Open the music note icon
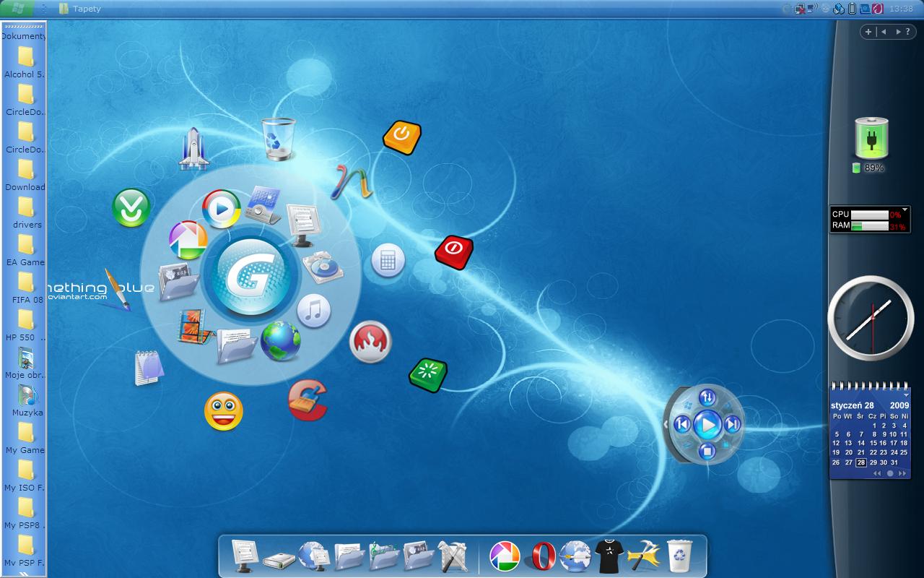This screenshot has width=924, height=578. coord(313,311)
